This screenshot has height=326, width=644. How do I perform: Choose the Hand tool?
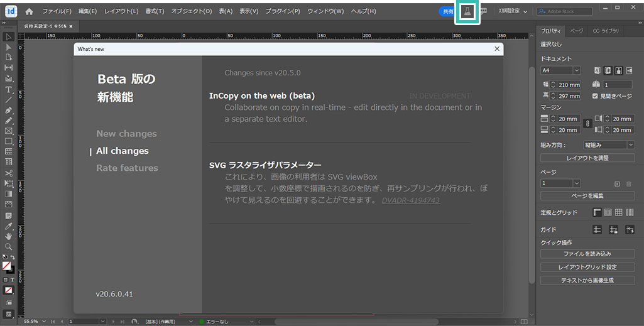tap(9, 236)
